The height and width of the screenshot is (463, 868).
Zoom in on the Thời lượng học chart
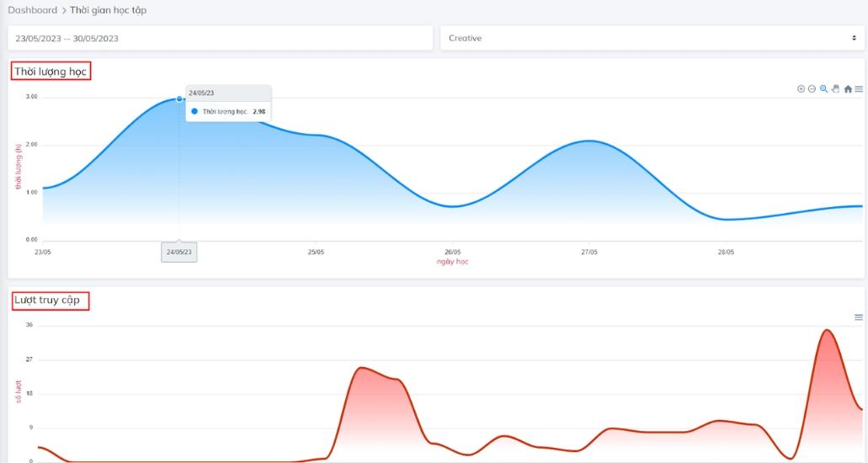pyautogui.click(x=801, y=88)
